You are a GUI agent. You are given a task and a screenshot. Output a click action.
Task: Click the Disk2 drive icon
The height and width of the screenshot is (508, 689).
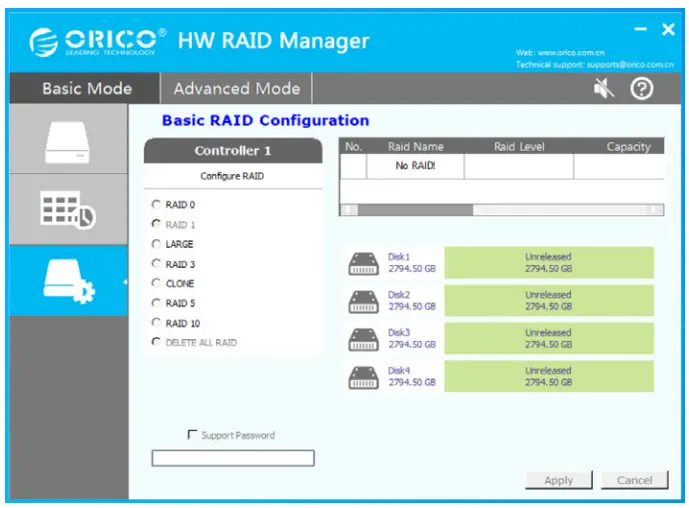pos(363,301)
